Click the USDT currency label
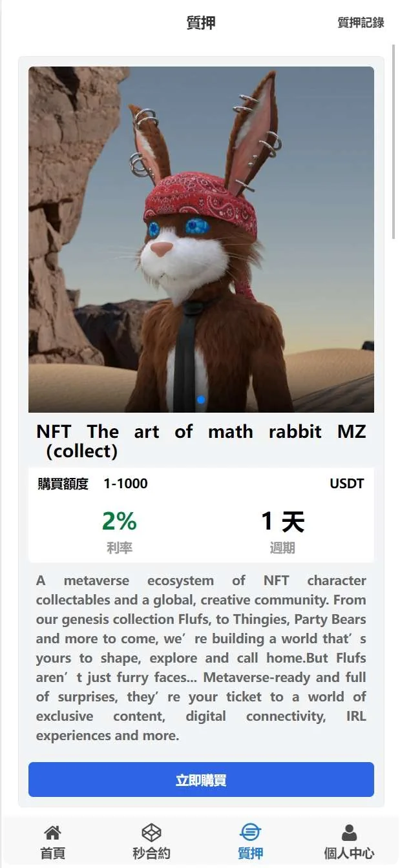Viewport: 400px width, 868px height. pyautogui.click(x=347, y=484)
